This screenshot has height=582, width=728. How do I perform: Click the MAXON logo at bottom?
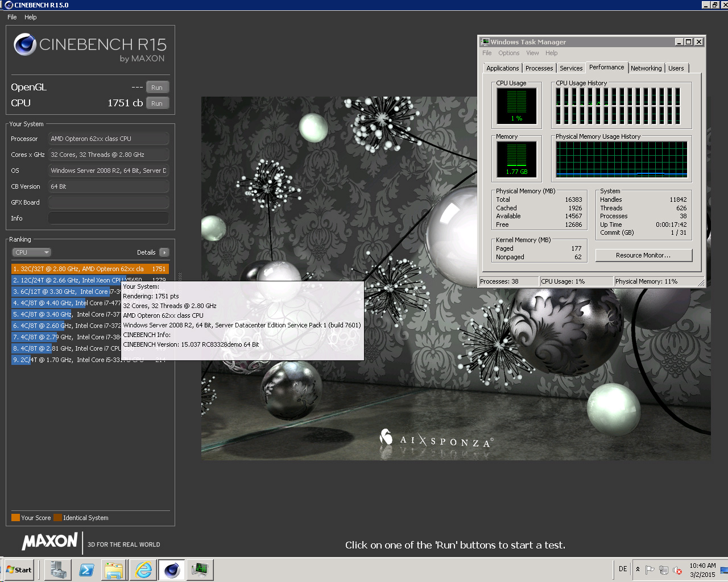point(50,542)
